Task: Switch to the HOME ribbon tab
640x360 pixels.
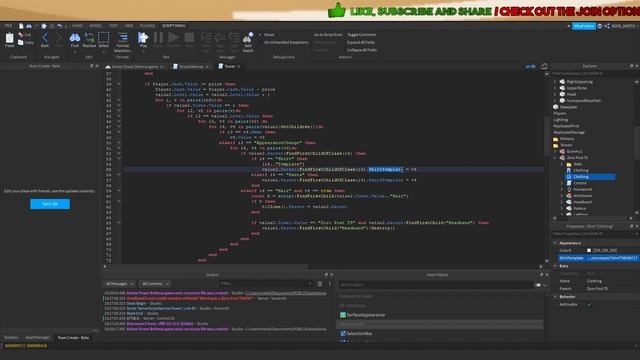Action: tap(77, 26)
